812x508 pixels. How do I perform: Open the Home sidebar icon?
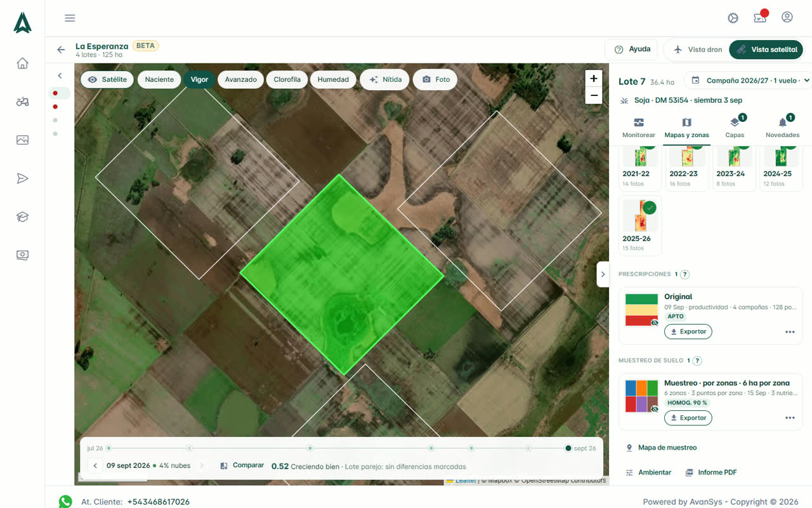23,63
